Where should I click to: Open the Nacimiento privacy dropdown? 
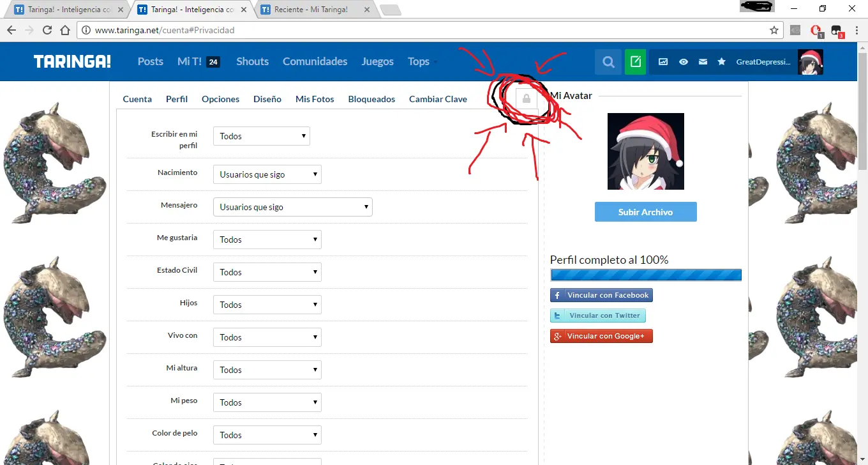coord(267,174)
